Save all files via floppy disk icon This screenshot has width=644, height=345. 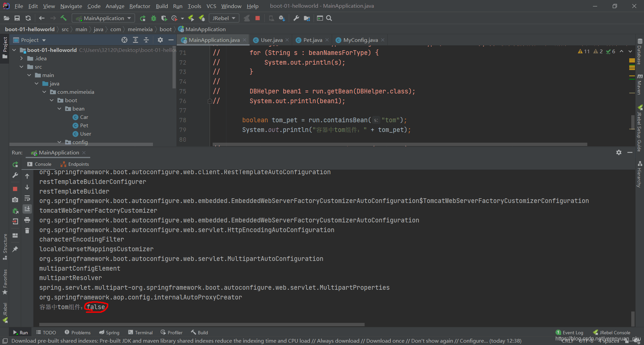pyautogui.click(x=17, y=18)
